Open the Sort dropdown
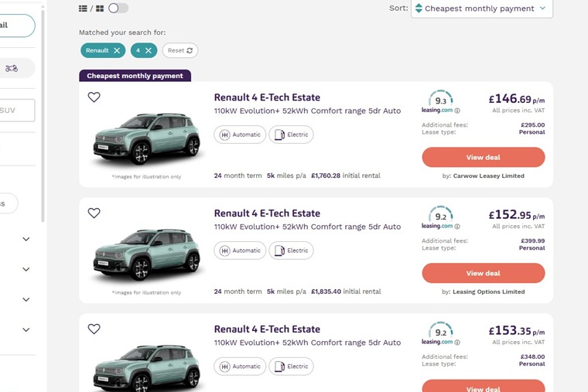The width and height of the screenshot is (588, 392). pyautogui.click(x=482, y=9)
